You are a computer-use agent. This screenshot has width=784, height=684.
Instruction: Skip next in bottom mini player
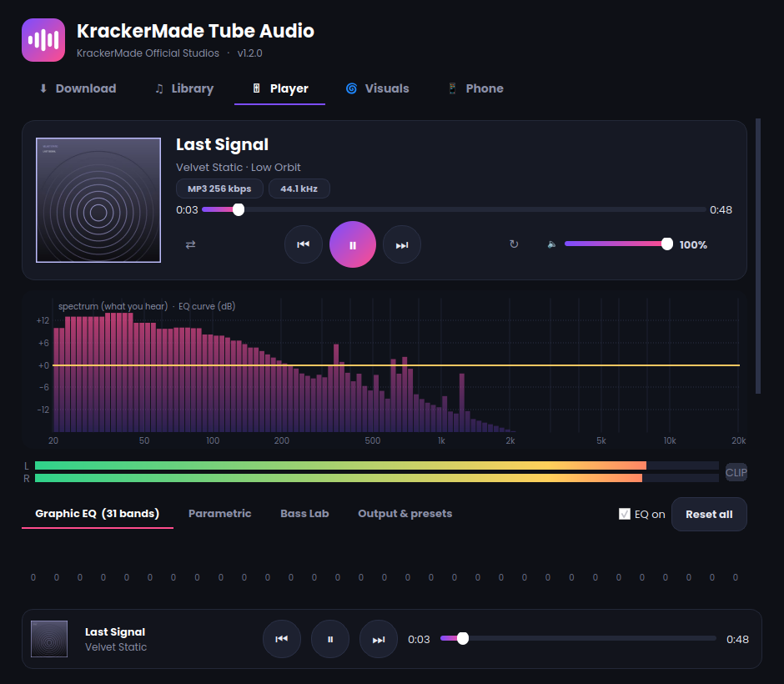[x=379, y=639]
